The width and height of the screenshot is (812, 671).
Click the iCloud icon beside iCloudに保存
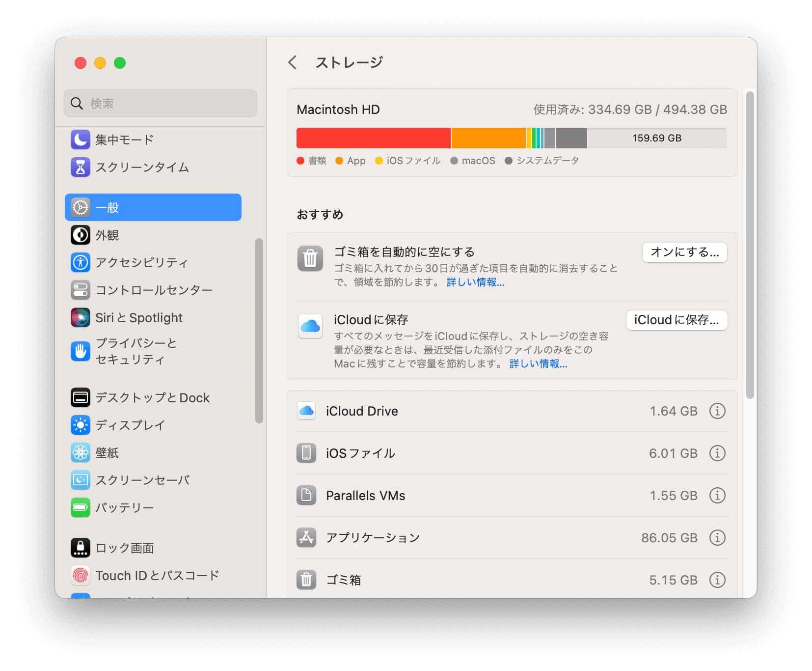[x=310, y=326]
